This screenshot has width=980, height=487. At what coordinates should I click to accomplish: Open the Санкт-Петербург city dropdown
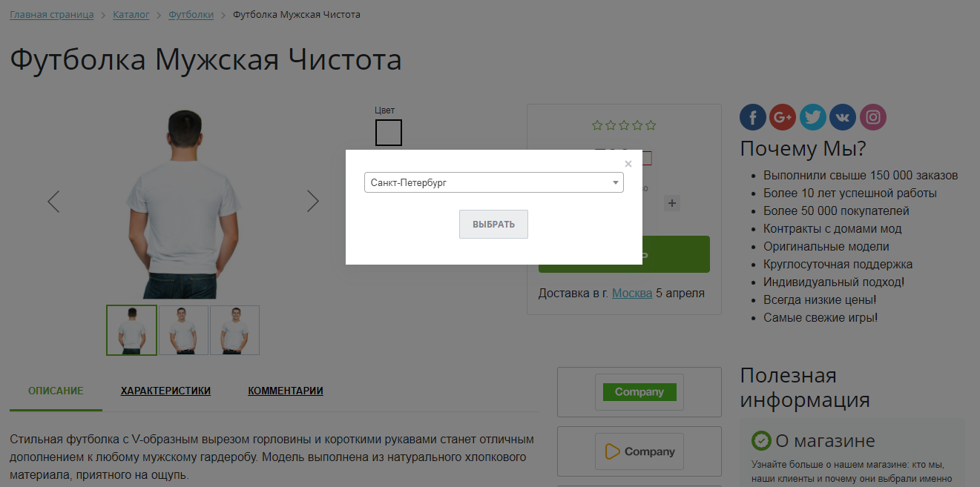click(x=493, y=182)
